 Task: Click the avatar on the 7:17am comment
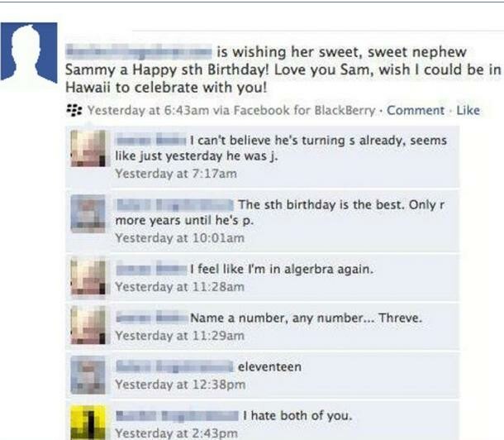[88, 148]
